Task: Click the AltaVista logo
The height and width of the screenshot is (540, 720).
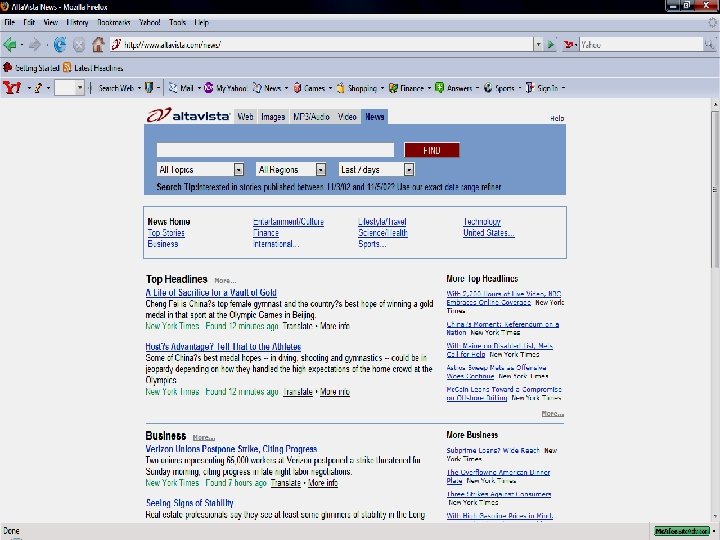Action: point(188,115)
